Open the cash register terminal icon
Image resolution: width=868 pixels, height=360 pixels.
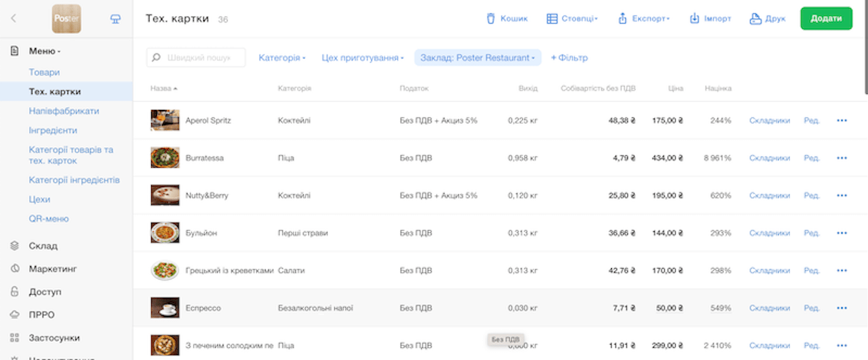[x=116, y=19]
